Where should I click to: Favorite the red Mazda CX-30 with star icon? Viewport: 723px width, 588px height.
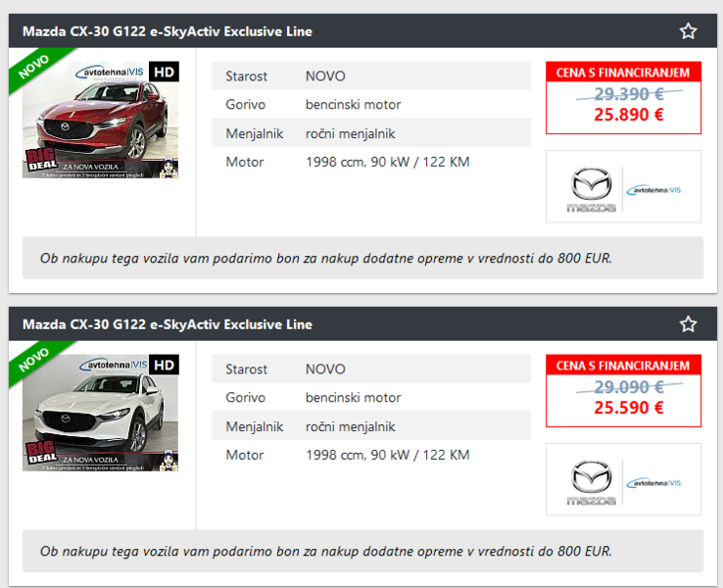point(688,31)
